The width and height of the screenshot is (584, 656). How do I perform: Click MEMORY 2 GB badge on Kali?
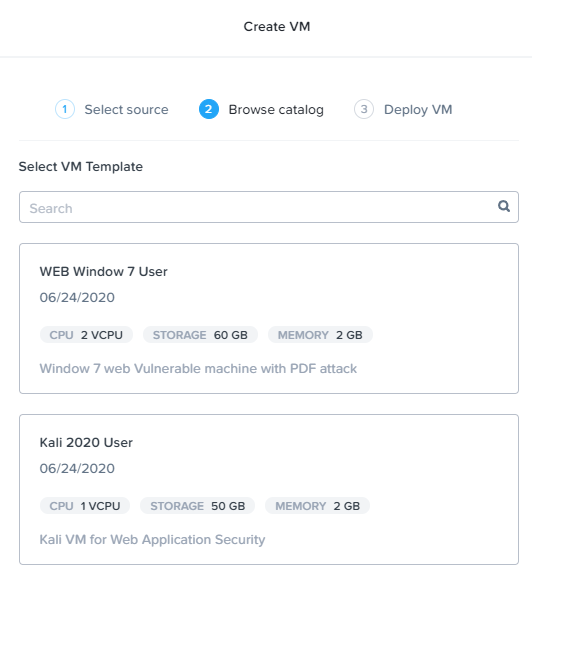(x=318, y=506)
